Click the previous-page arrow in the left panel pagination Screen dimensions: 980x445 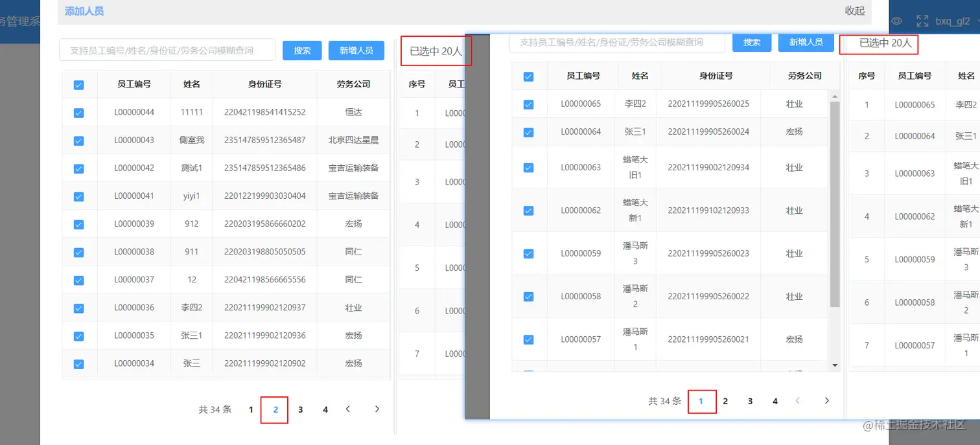pos(348,409)
